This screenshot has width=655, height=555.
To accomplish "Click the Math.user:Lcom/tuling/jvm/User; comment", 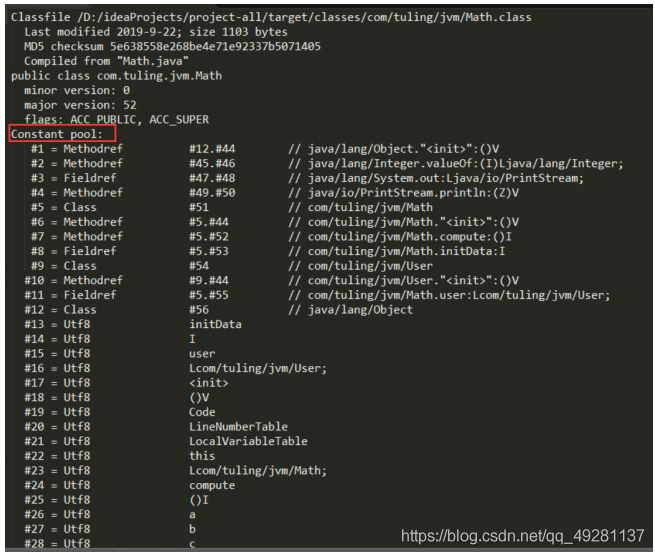I will pos(449,295).
